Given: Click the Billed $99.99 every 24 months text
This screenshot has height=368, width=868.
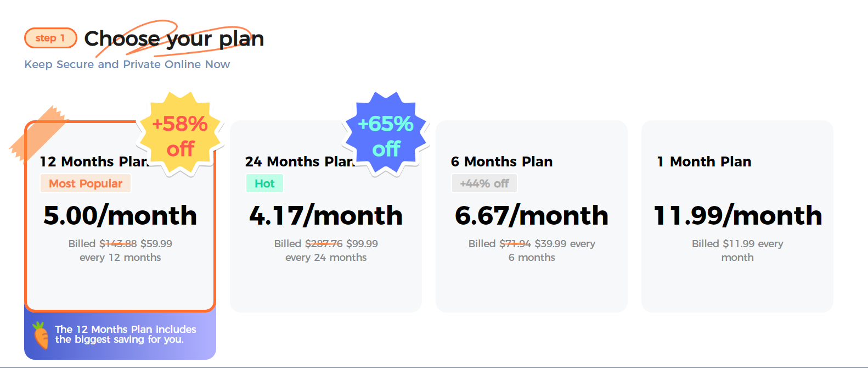Looking at the screenshot, I should click(x=326, y=250).
